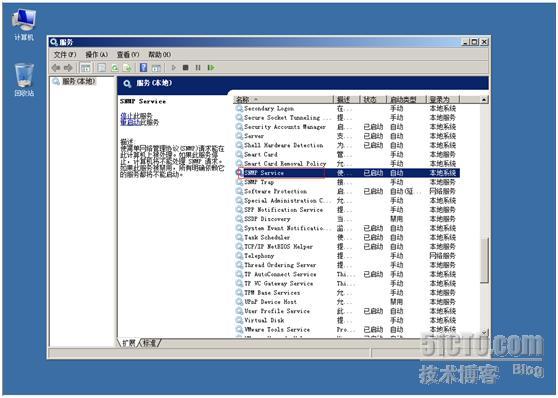Screen dimensions: 558x398
Task: Click the gear icon beside SSDP Discovery
Action: [239, 219]
